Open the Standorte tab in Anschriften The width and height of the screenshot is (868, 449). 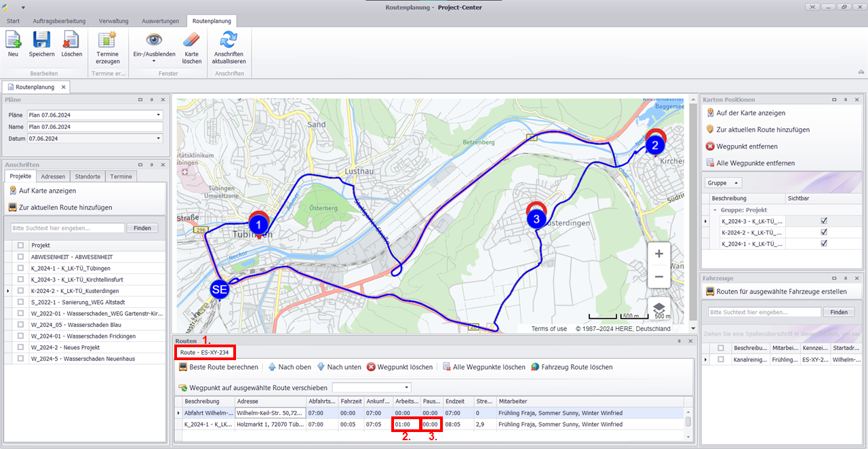[87, 176]
